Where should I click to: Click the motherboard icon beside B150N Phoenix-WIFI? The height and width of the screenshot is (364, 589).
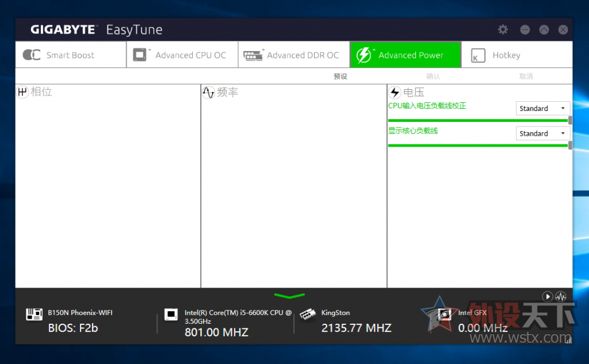point(34,314)
